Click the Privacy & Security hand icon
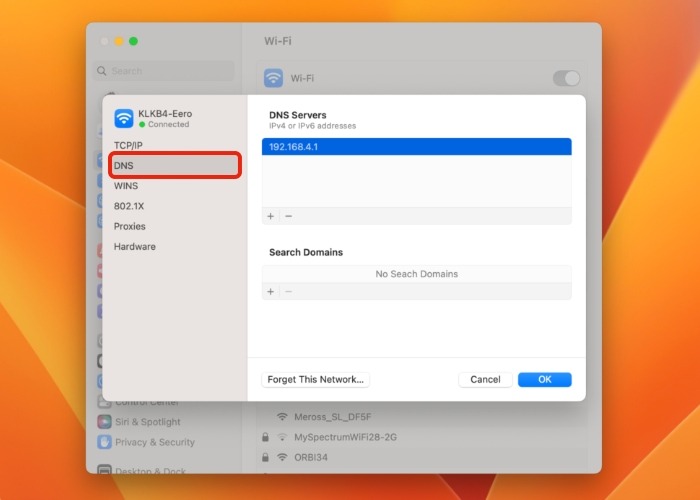The height and width of the screenshot is (500, 700). tap(104, 442)
